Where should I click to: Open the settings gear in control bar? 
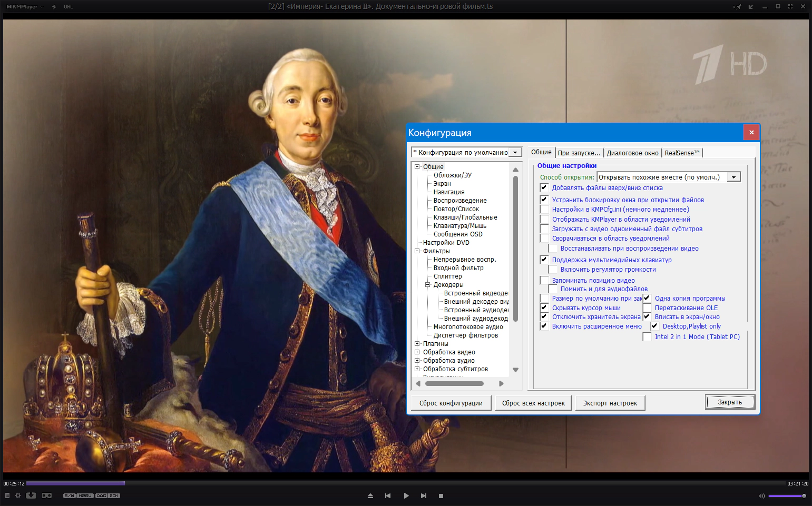(x=18, y=495)
